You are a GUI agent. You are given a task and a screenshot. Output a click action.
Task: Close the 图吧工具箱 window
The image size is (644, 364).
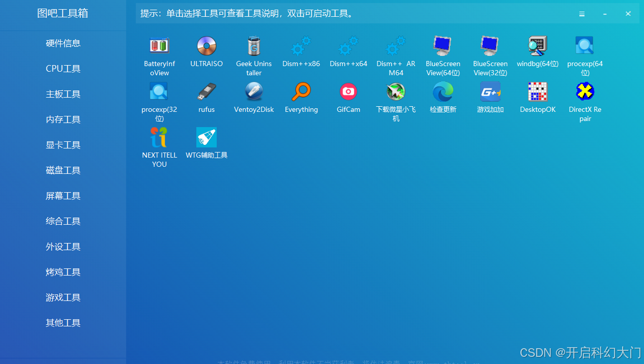point(628,14)
